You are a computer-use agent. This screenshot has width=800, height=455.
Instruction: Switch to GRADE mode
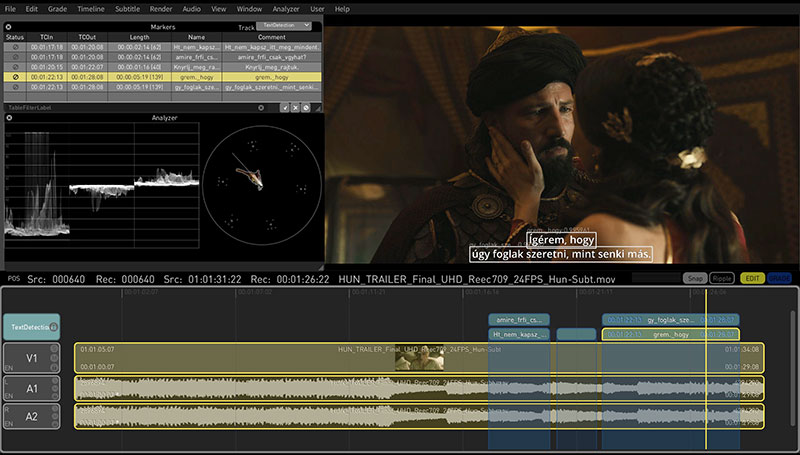779,279
